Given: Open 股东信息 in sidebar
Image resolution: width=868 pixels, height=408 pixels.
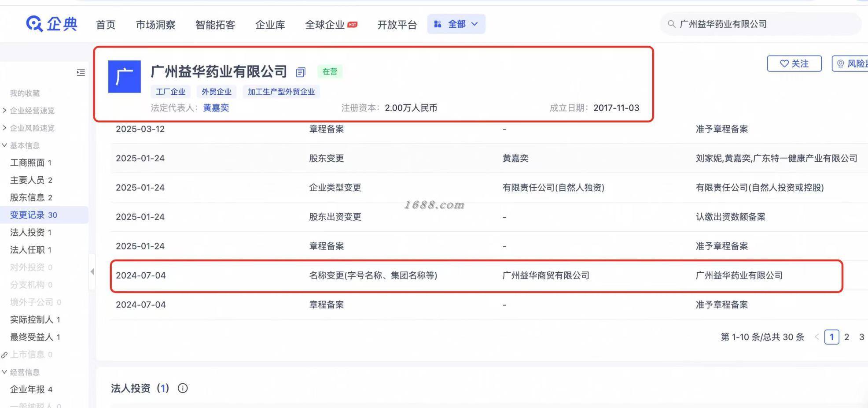Looking at the screenshot, I should point(31,197).
